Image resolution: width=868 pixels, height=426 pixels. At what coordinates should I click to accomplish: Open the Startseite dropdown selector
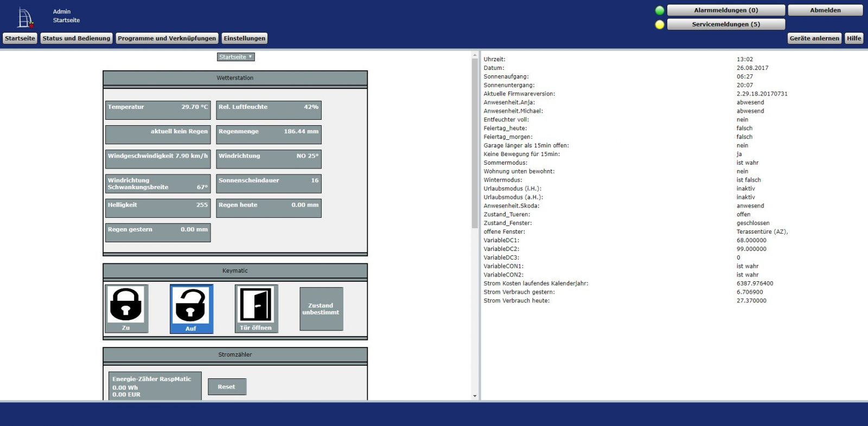(235, 57)
